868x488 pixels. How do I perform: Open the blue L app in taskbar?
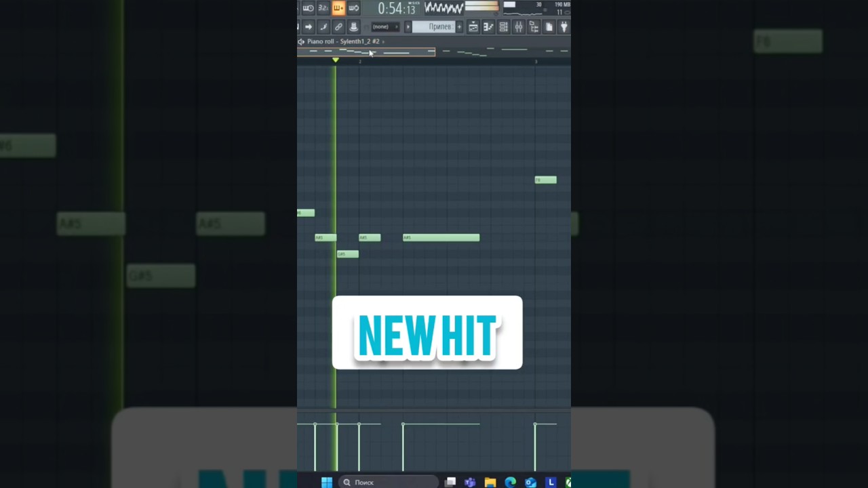(x=551, y=482)
